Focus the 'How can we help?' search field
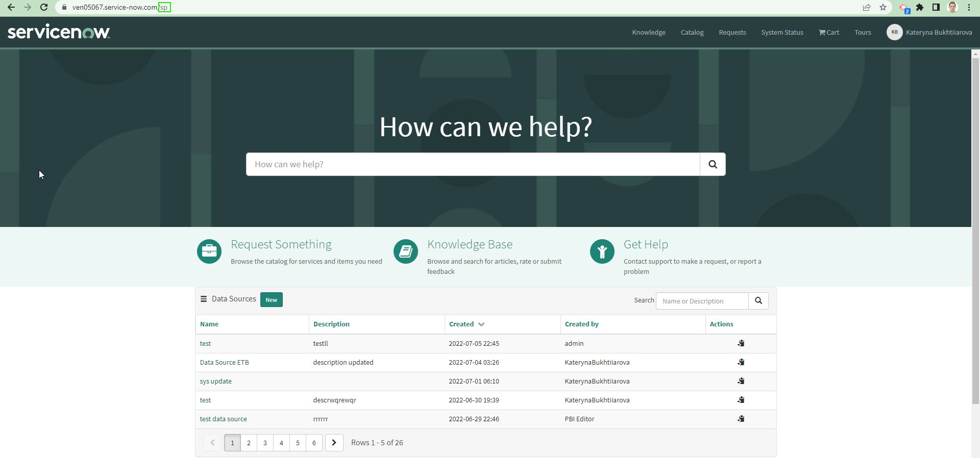This screenshot has width=980, height=458. pos(473,164)
